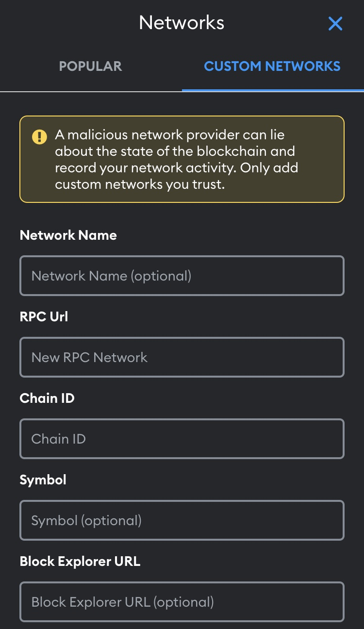Focus the Block Explorer URL input
This screenshot has width=364, height=629.
[x=182, y=602]
